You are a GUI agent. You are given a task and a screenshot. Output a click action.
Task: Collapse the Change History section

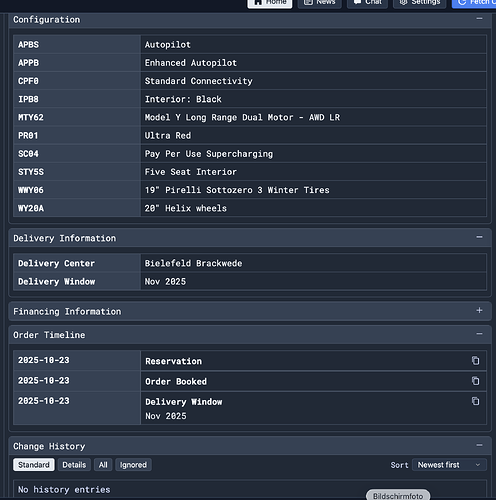pos(479,445)
